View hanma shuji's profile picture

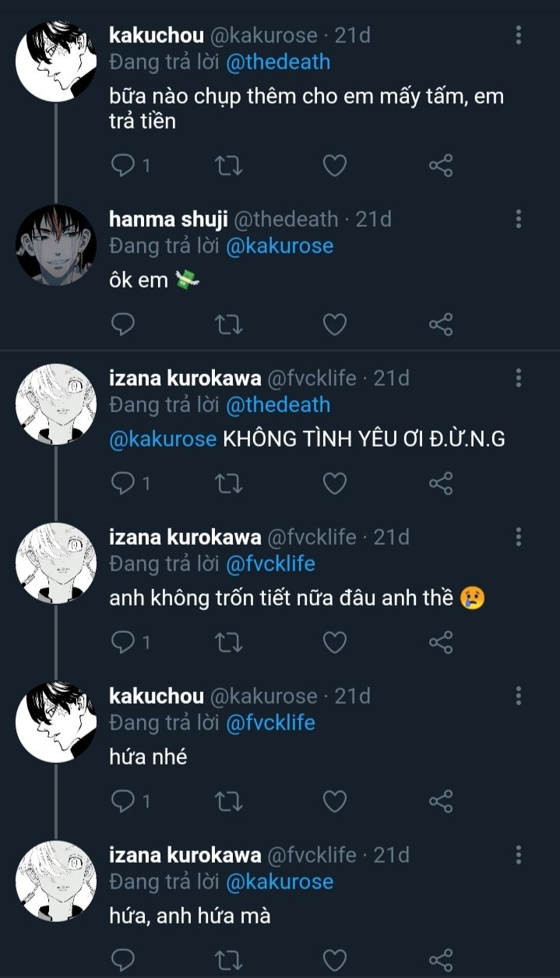coord(56,245)
